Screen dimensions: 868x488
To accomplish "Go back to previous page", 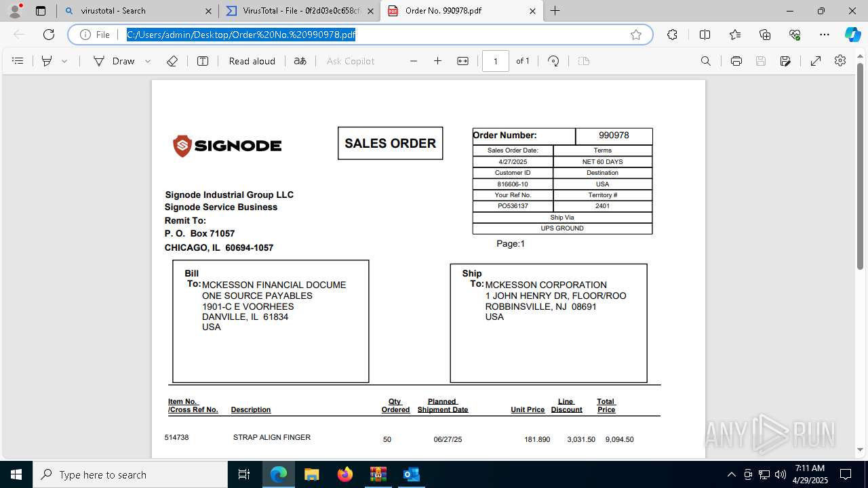I will (x=19, y=35).
